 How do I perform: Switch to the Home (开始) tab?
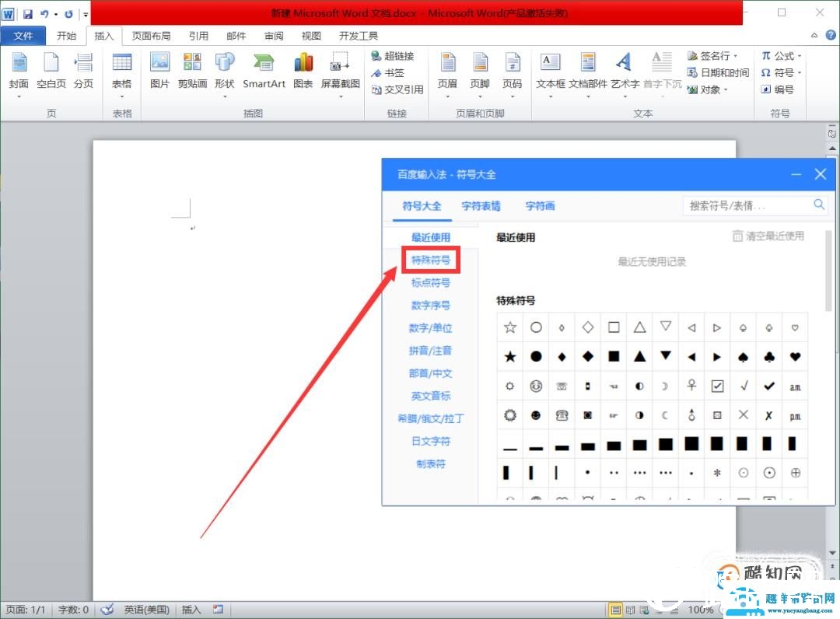point(66,36)
